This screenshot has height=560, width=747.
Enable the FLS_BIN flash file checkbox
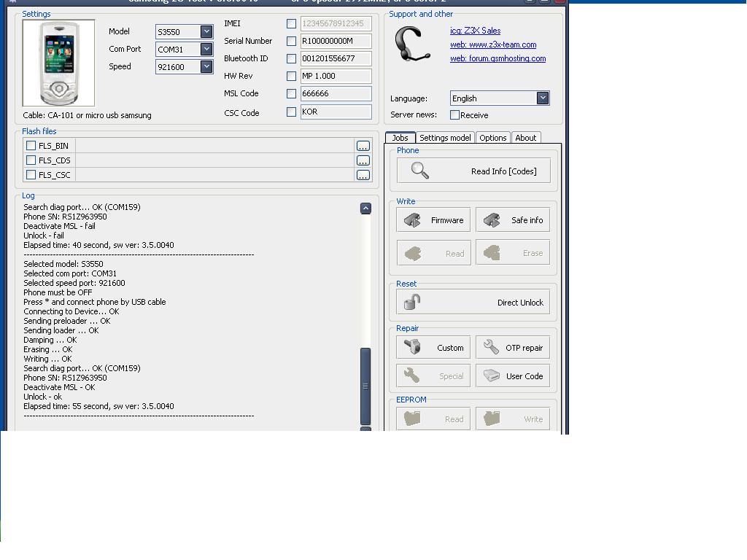(x=31, y=146)
